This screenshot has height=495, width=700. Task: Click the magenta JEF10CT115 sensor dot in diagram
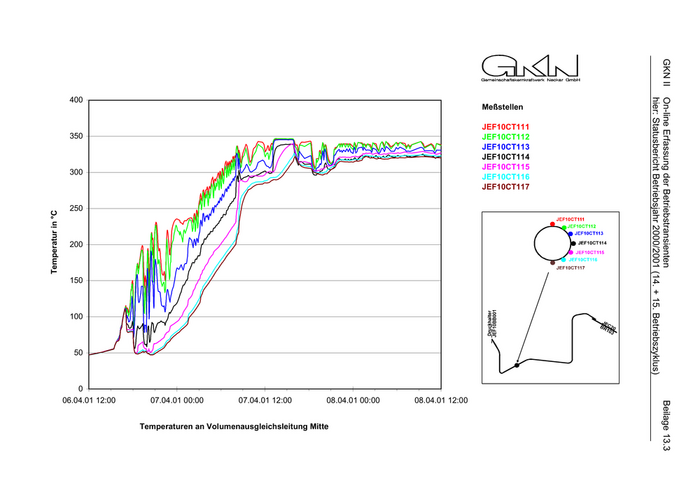pos(570,253)
